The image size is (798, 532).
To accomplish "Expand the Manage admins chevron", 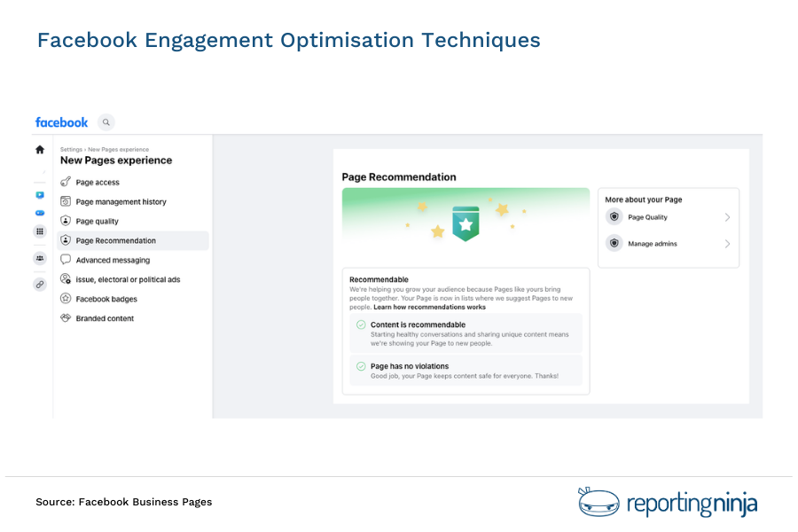I will coord(728,244).
